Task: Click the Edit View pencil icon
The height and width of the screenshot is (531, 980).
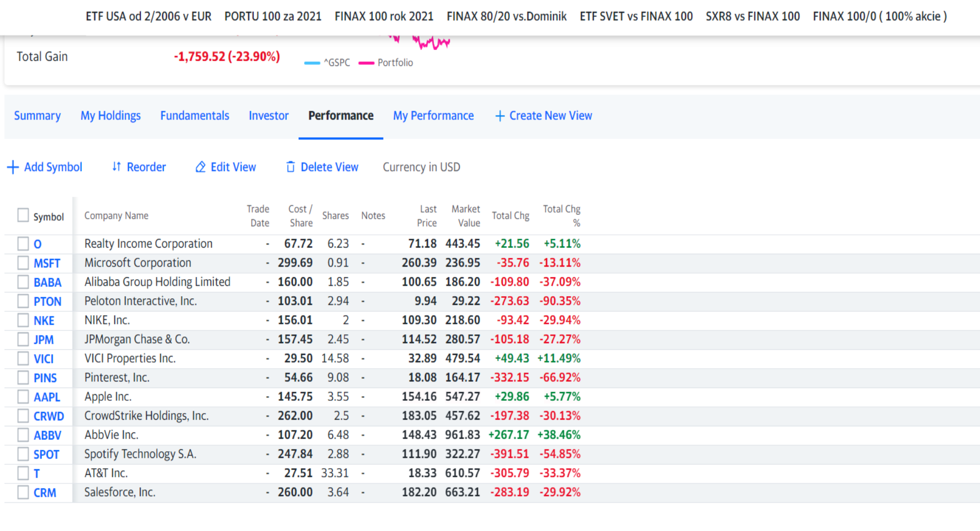Action: [201, 167]
